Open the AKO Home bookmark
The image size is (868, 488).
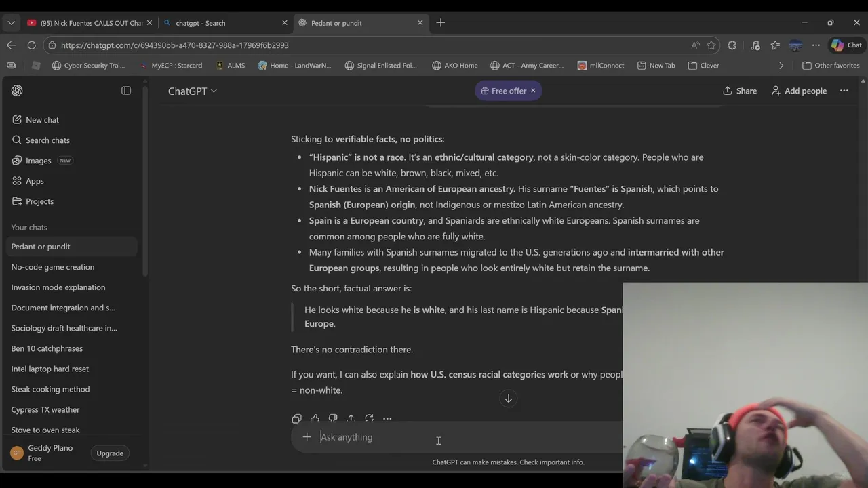454,66
